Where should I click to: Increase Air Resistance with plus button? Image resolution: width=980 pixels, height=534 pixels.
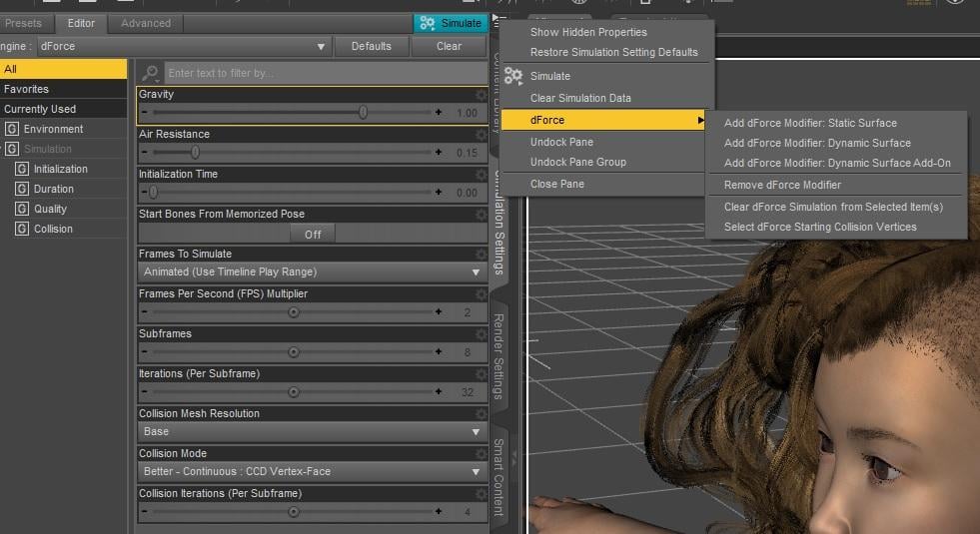click(439, 153)
